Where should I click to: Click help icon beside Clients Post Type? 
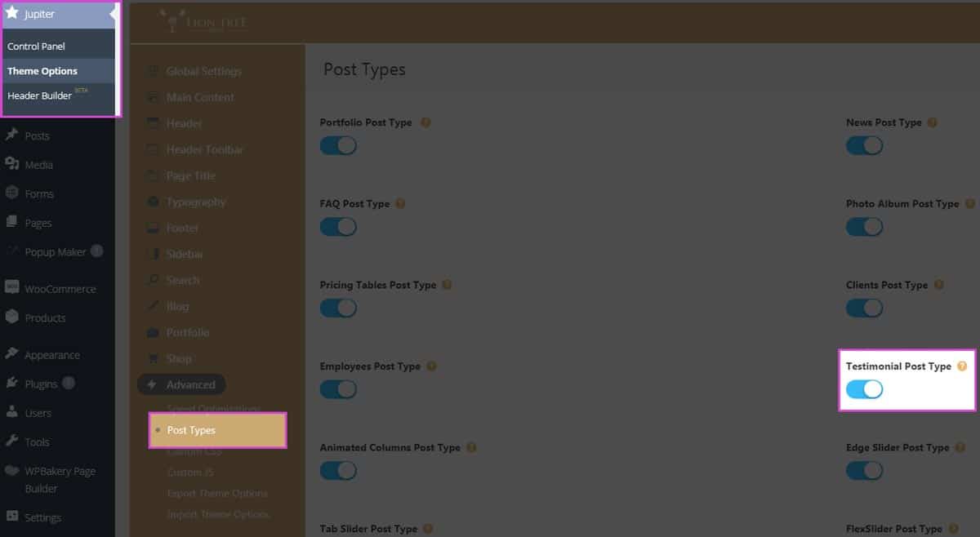(938, 285)
